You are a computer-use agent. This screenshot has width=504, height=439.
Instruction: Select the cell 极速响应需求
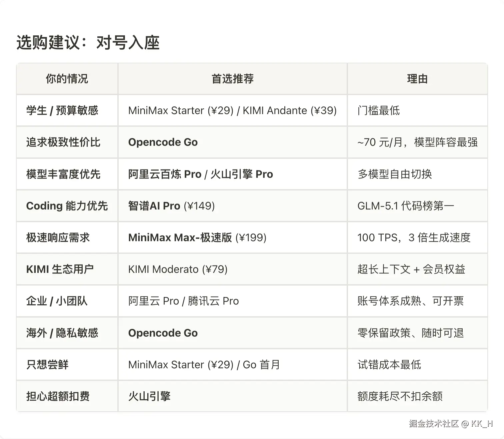pyautogui.click(x=67, y=238)
